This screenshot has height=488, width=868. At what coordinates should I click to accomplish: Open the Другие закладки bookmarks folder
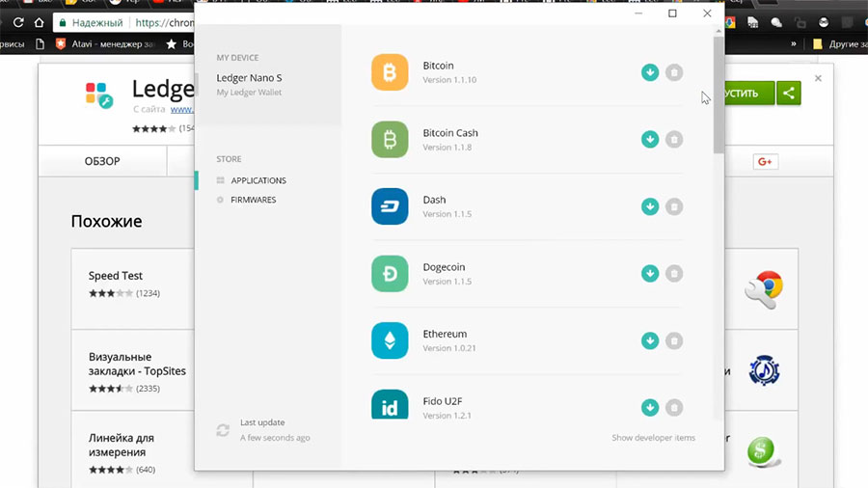[840, 43]
